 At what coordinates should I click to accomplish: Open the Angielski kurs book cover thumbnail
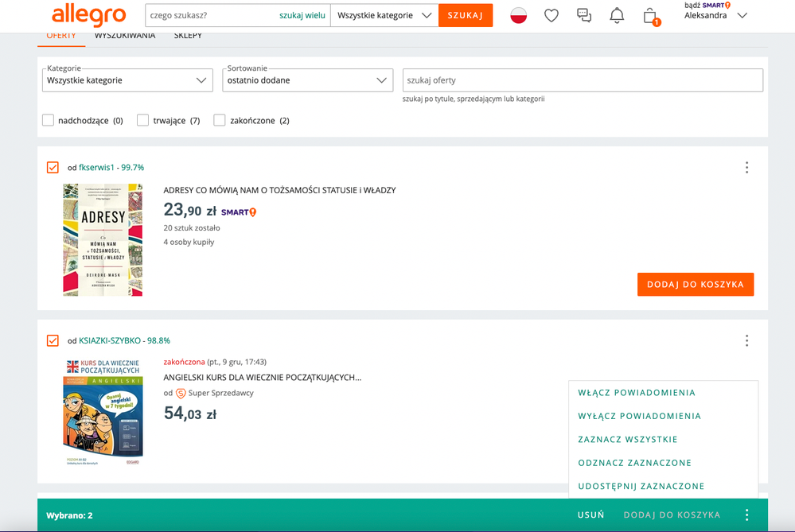pyautogui.click(x=103, y=412)
